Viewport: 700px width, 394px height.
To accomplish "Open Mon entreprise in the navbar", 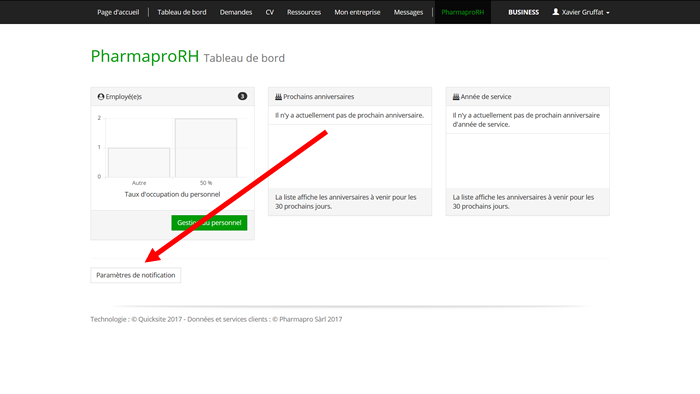I will point(357,12).
